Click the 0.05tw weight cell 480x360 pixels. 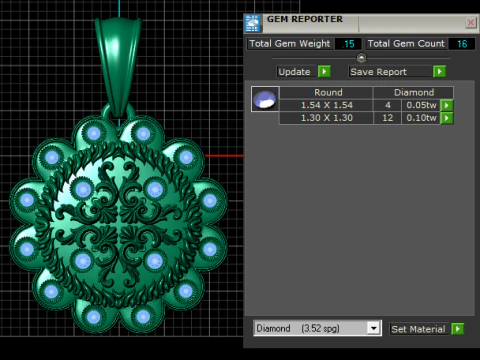[x=421, y=105]
